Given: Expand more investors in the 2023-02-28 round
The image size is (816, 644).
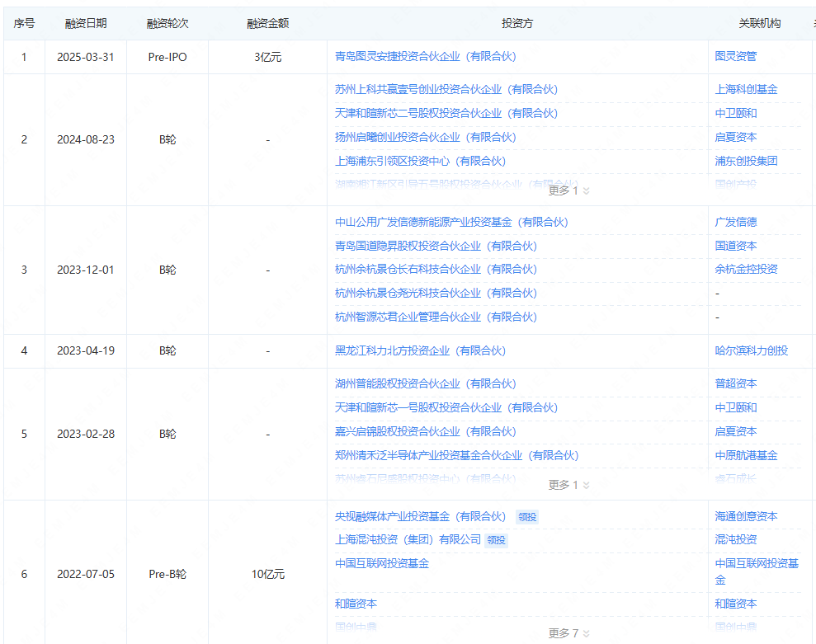Looking at the screenshot, I should click(x=569, y=485).
